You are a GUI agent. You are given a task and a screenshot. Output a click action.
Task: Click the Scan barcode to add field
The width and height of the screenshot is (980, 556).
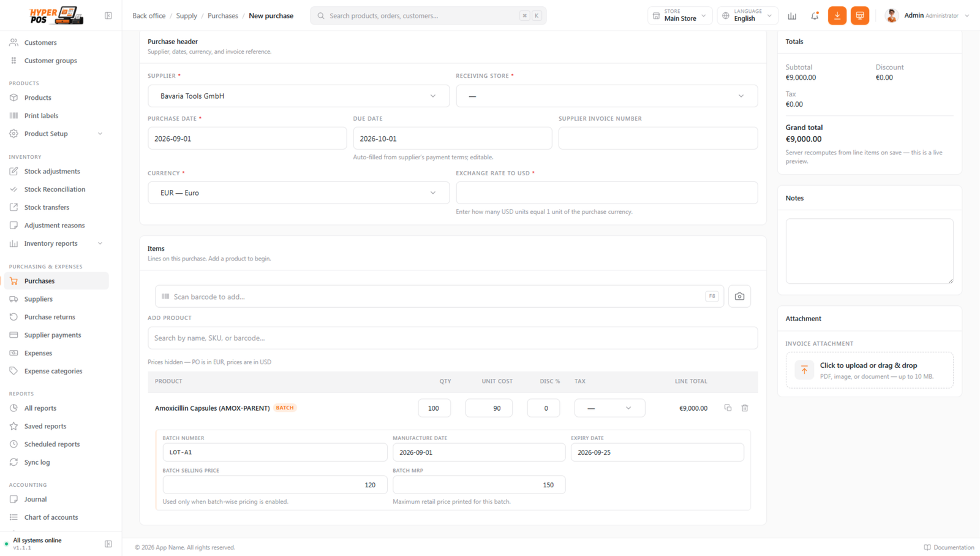(439, 297)
